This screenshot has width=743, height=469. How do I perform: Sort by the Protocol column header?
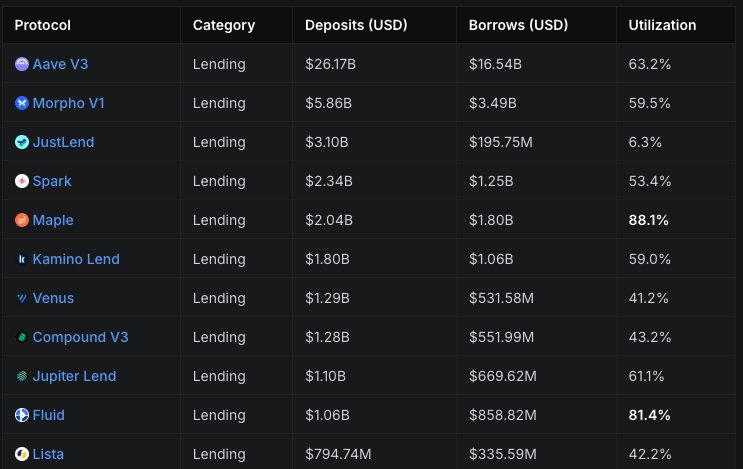click(42, 25)
